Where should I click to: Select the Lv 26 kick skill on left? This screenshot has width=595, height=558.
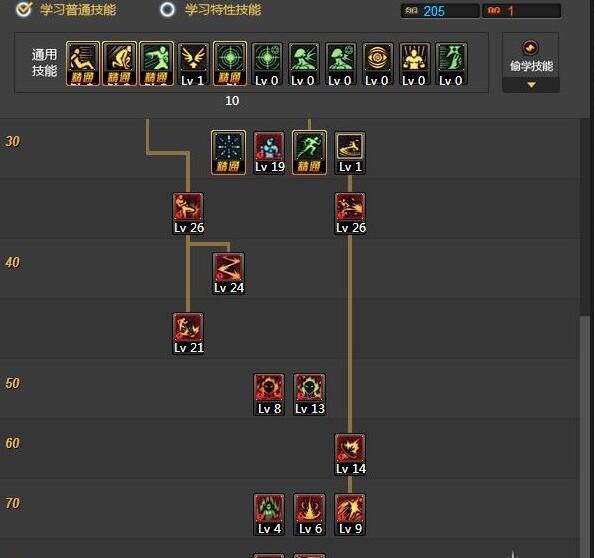pos(188,213)
